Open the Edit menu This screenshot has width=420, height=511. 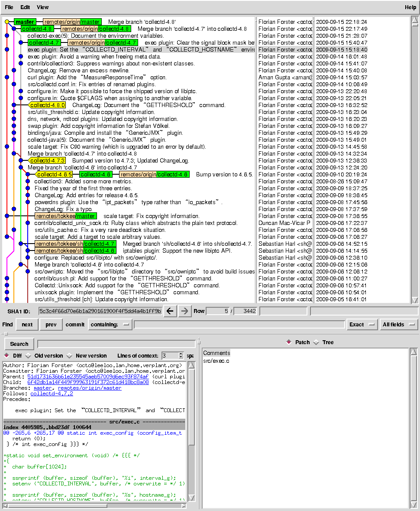(x=25, y=7)
